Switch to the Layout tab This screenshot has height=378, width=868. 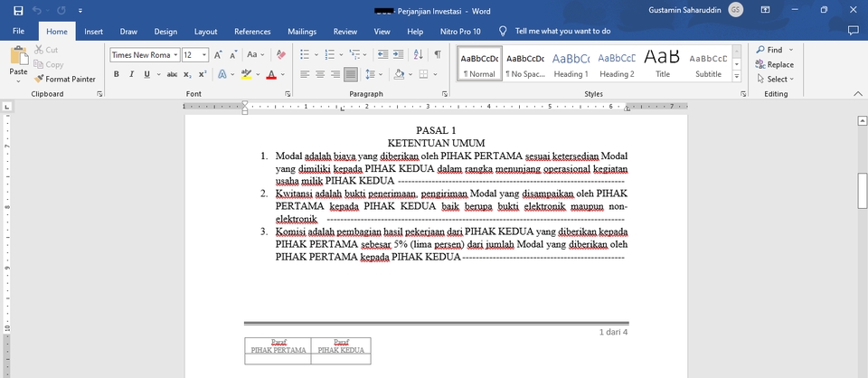206,32
